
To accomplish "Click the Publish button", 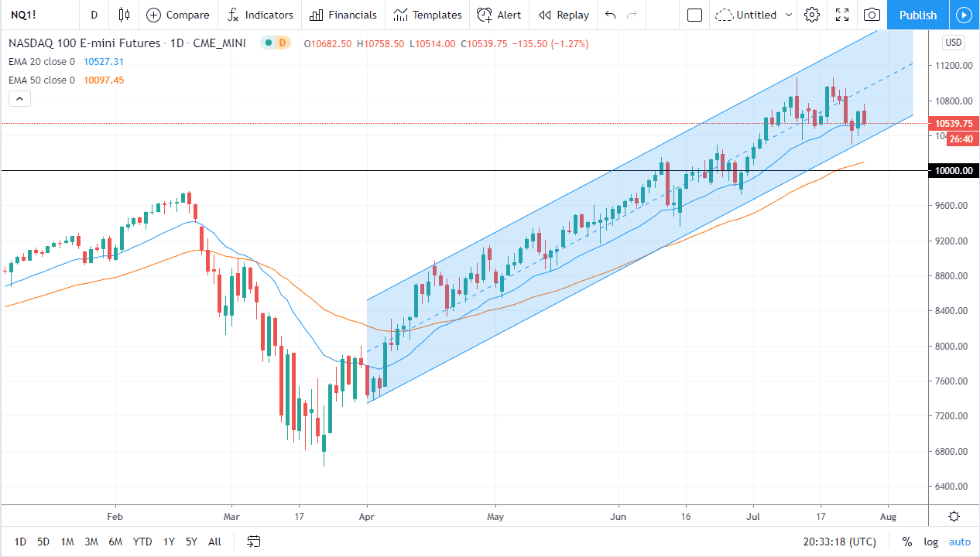I will 918,15.
